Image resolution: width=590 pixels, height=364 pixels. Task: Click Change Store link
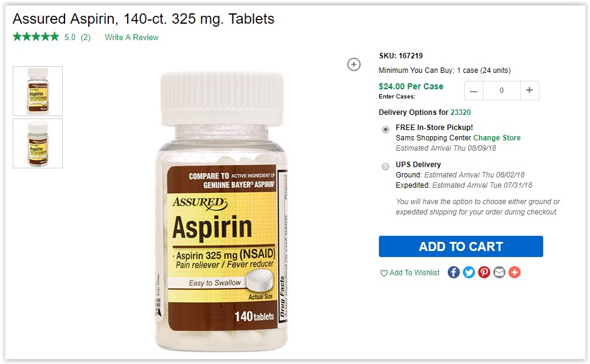pos(497,137)
